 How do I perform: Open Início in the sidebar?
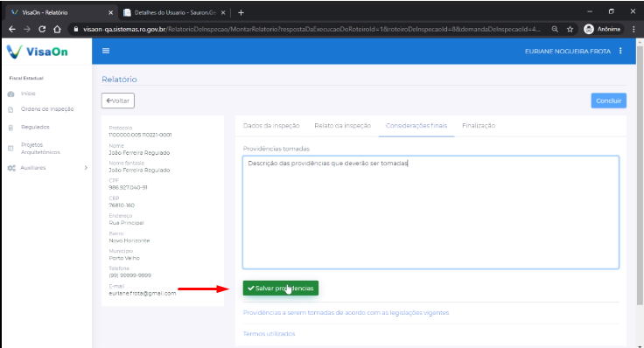pyautogui.click(x=28, y=94)
